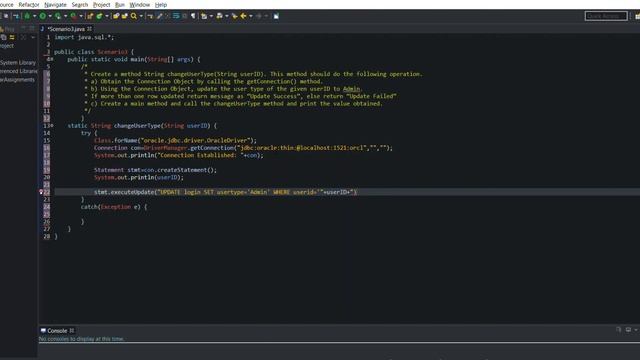The image size is (640, 360).
Task: Click the Class.forName line of code
Action: (176, 140)
